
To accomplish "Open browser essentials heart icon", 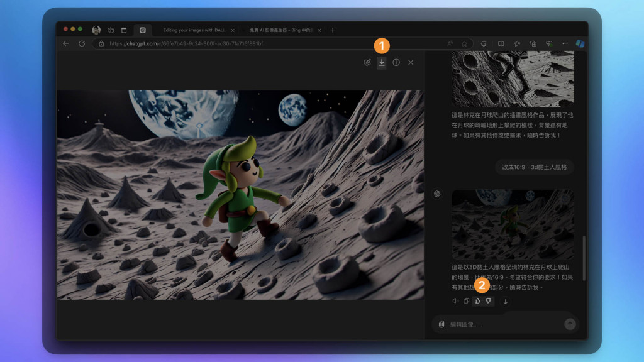I will [549, 43].
